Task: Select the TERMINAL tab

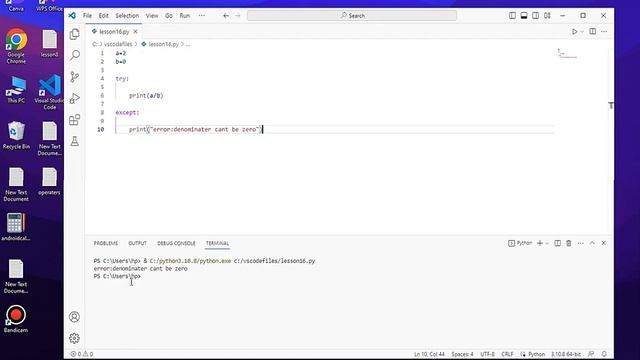Action: (x=217, y=243)
